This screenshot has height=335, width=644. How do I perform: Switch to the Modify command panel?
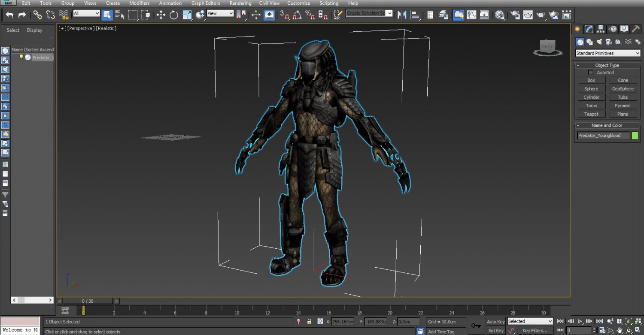pyautogui.click(x=588, y=29)
